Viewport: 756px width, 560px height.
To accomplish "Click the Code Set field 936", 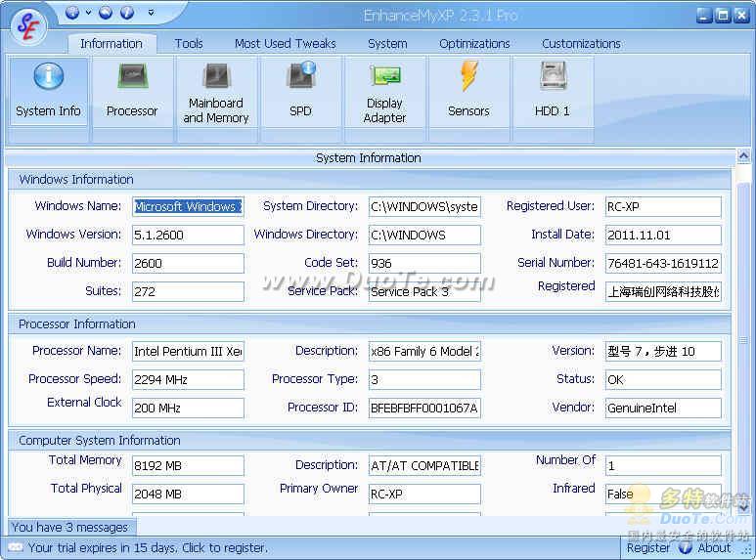I will (424, 264).
